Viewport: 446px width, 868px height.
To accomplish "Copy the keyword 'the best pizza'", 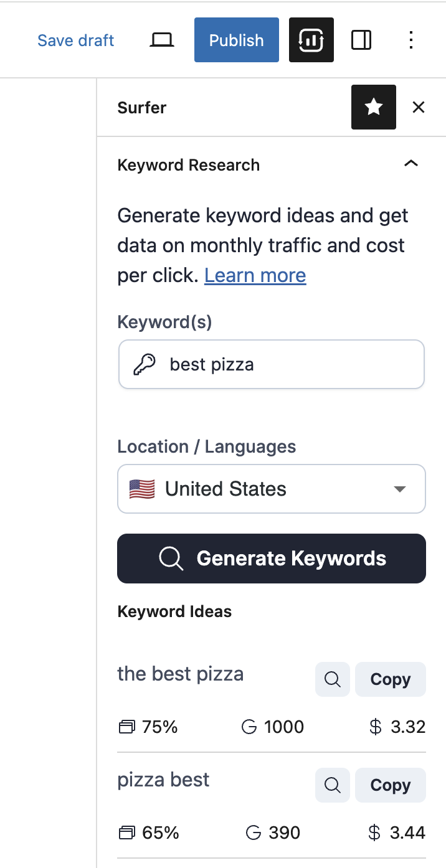I will point(391,679).
